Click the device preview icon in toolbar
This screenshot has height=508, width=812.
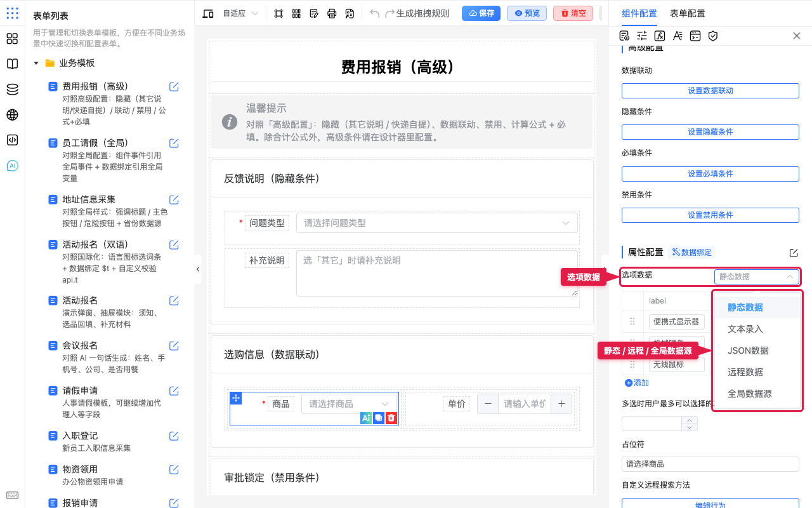tap(208, 13)
